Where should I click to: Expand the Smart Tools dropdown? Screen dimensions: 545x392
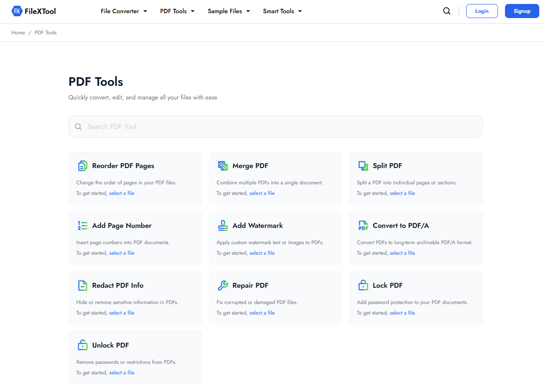coord(282,11)
